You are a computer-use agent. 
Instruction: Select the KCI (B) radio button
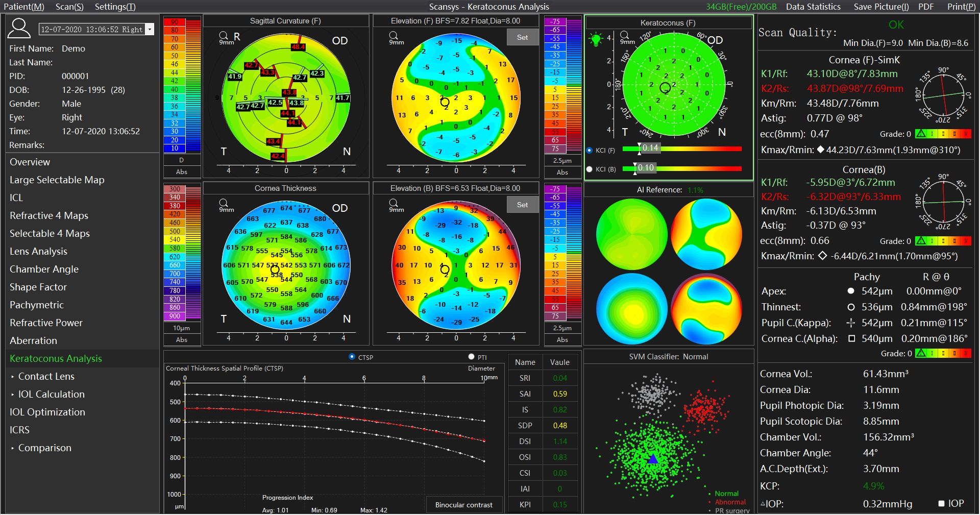[590, 169]
